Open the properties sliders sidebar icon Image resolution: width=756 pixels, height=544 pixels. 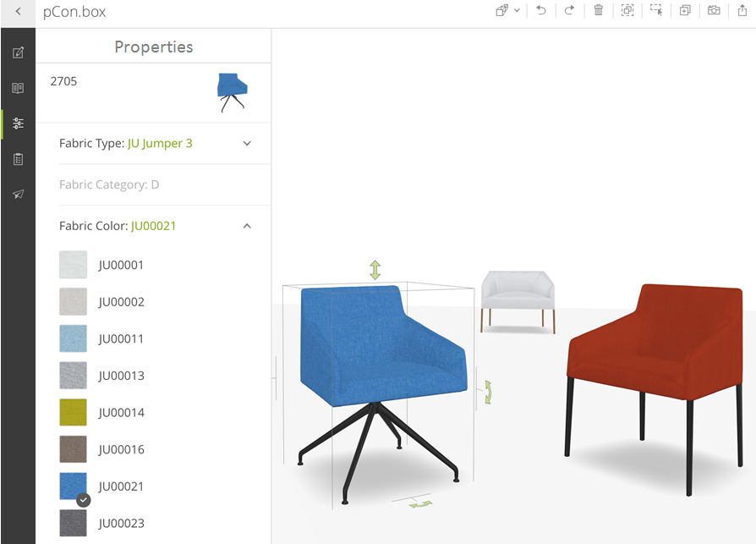[x=18, y=123]
